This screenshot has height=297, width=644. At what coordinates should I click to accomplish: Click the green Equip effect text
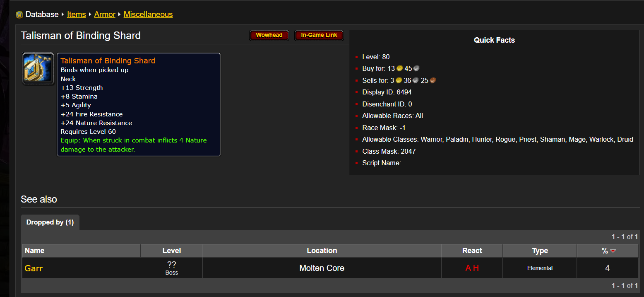coord(134,145)
